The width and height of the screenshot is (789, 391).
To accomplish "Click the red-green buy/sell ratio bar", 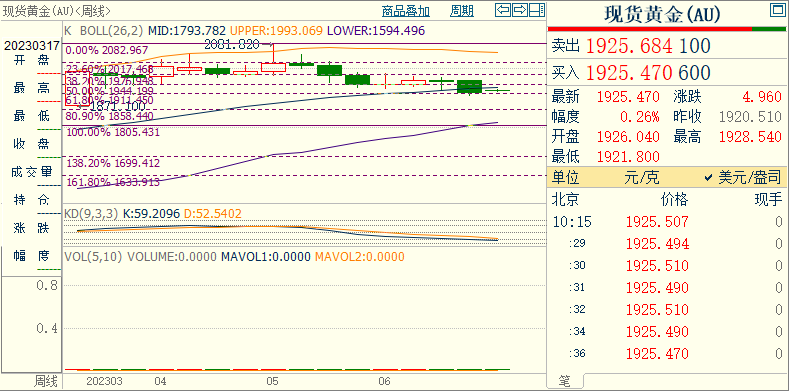I will point(667,29).
